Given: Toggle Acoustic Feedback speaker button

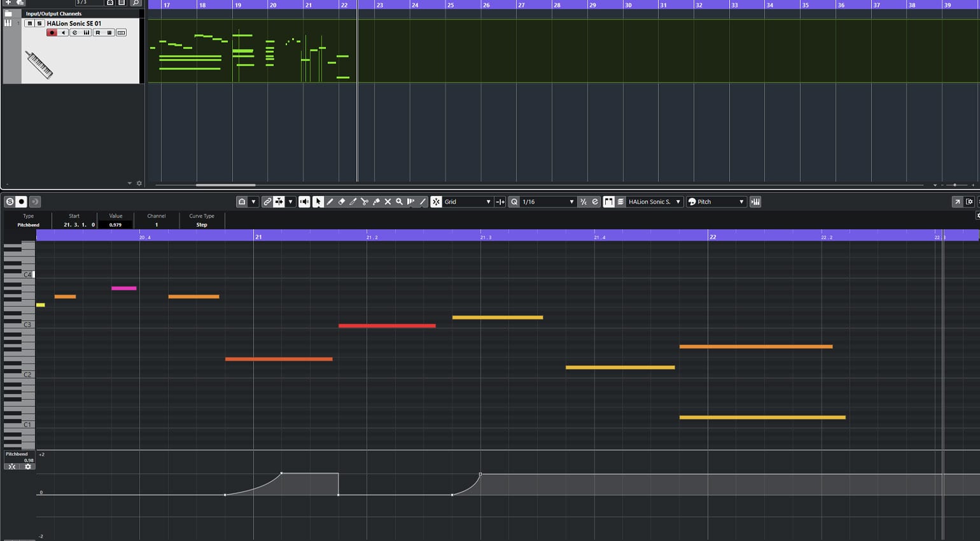Looking at the screenshot, I should pyautogui.click(x=304, y=202).
